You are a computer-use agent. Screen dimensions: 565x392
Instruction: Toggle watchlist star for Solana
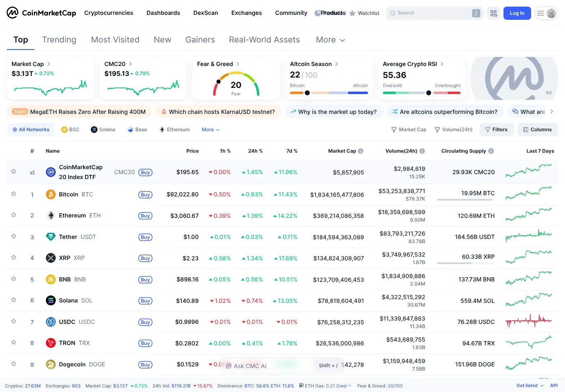click(14, 300)
